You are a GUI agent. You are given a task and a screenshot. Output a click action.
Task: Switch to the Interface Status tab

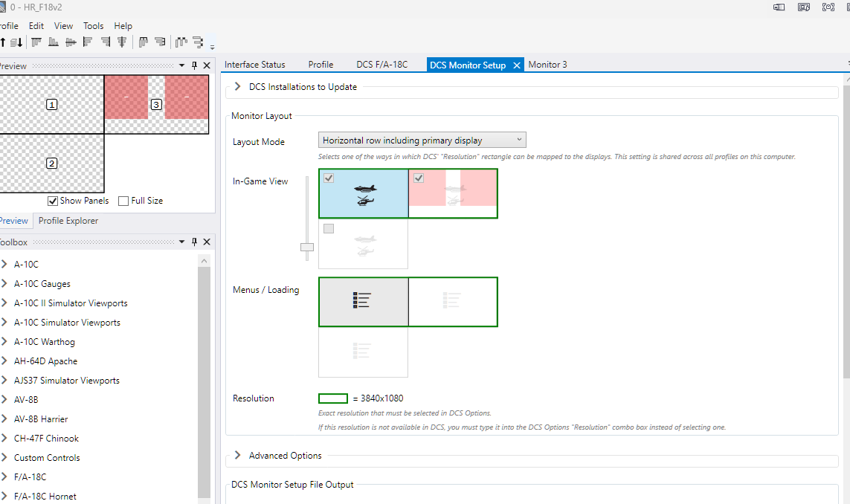pyautogui.click(x=255, y=65)
